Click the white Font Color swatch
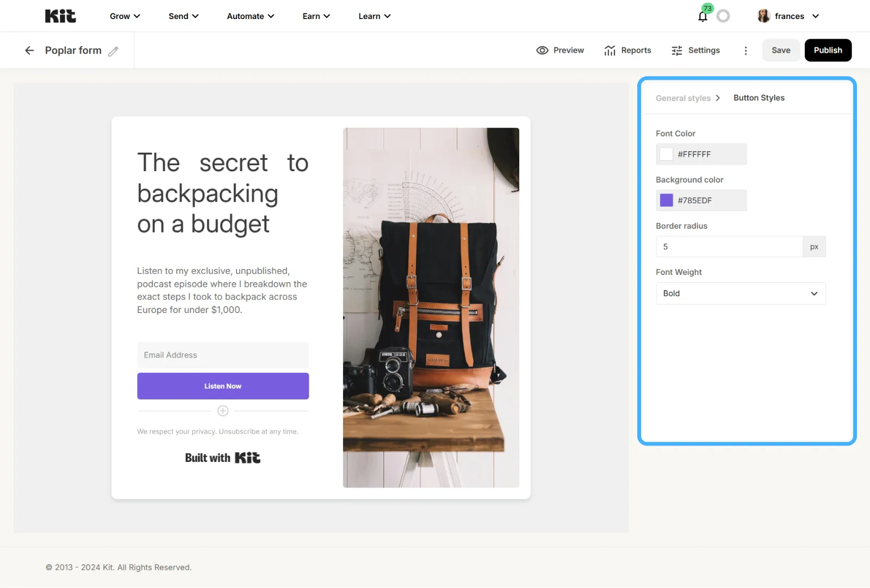This screenshot has height=588, width=870. point(667,154)
